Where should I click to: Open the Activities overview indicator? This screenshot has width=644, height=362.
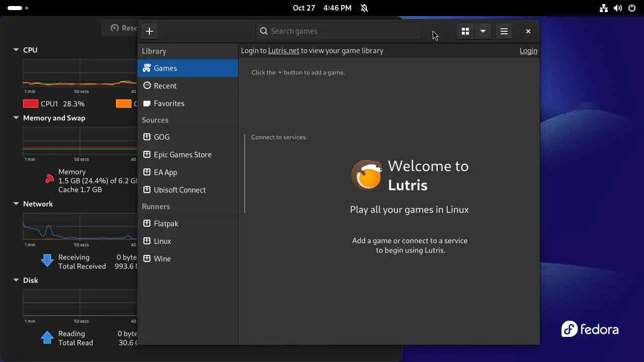point(18,8)
